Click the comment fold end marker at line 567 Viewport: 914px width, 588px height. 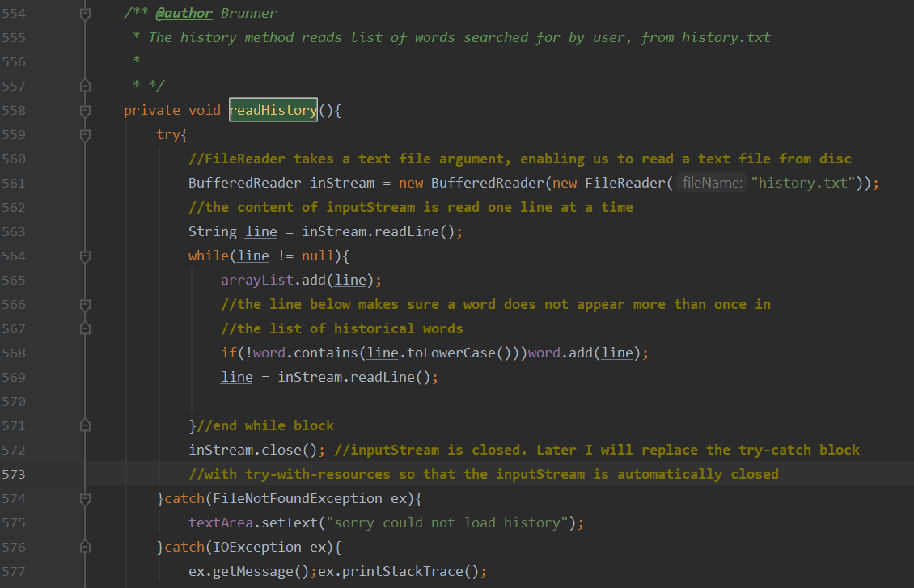85,329
